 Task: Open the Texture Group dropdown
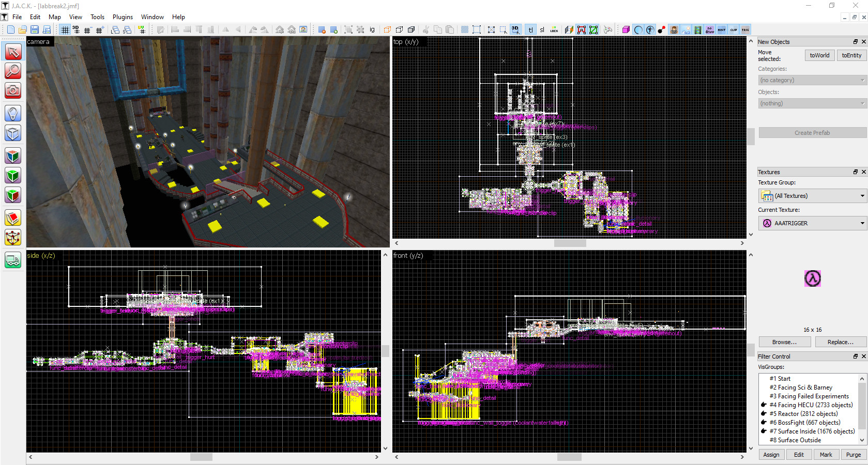pyautogui.click(x=812, y=196)
